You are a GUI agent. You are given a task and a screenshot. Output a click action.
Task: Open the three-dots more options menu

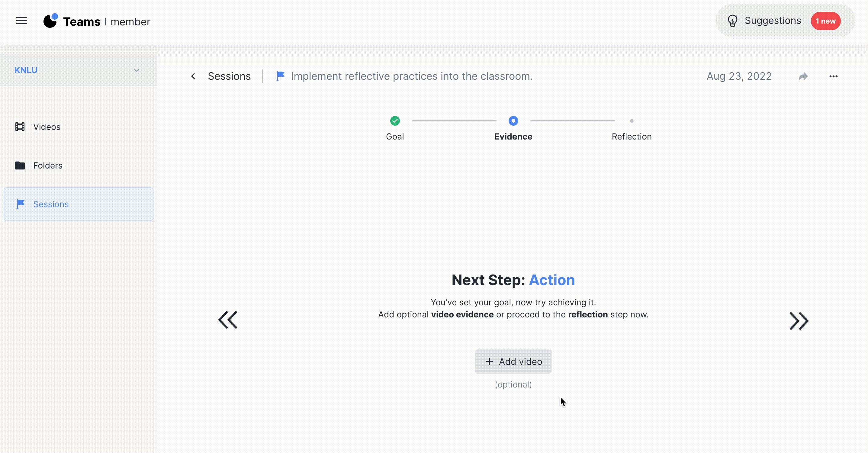click(833, 76)
